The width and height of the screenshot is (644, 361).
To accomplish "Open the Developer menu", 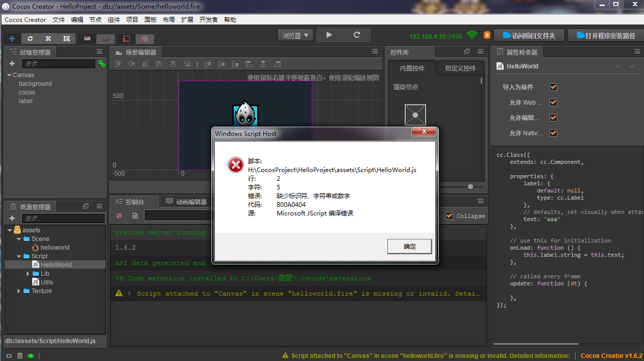I will [209, 19].
